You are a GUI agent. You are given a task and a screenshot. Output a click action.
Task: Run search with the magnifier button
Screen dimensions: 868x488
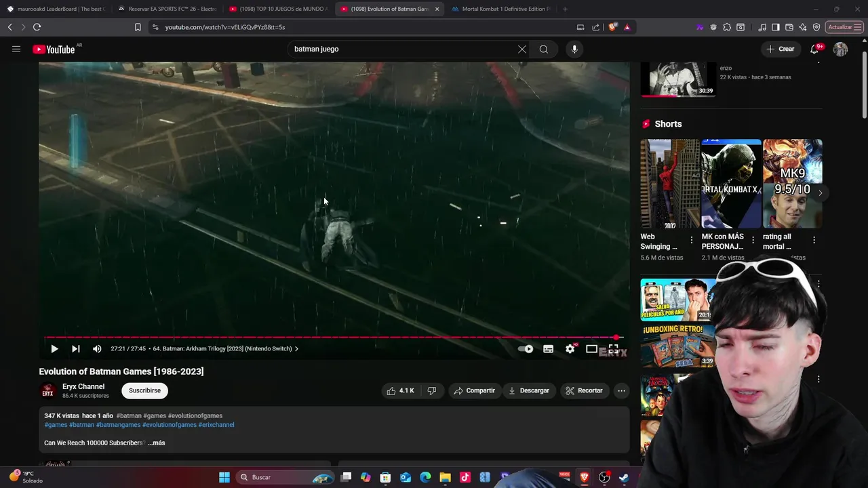[544, 49]
